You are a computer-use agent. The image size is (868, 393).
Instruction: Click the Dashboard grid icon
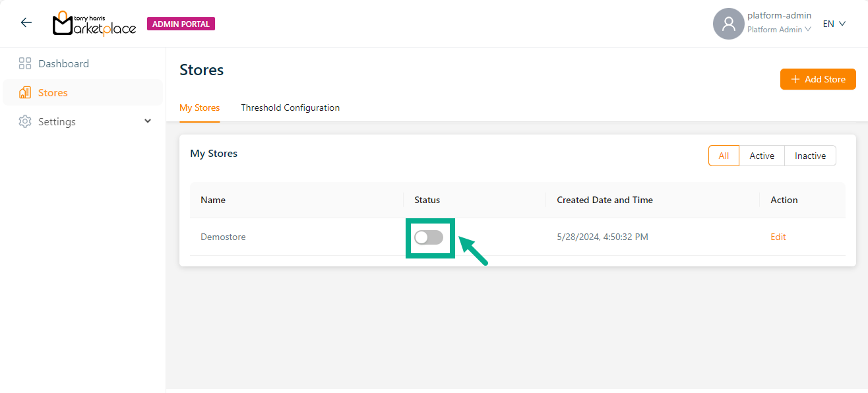(x=25, y=64)
